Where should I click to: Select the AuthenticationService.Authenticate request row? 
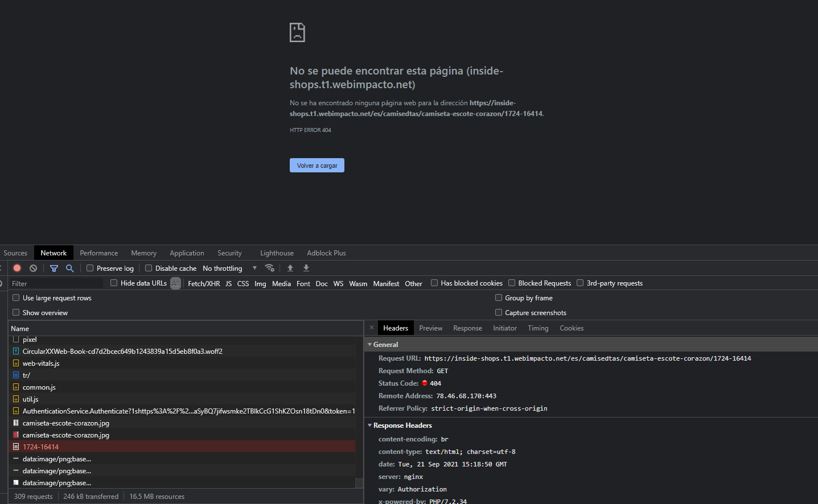(182, 411)
